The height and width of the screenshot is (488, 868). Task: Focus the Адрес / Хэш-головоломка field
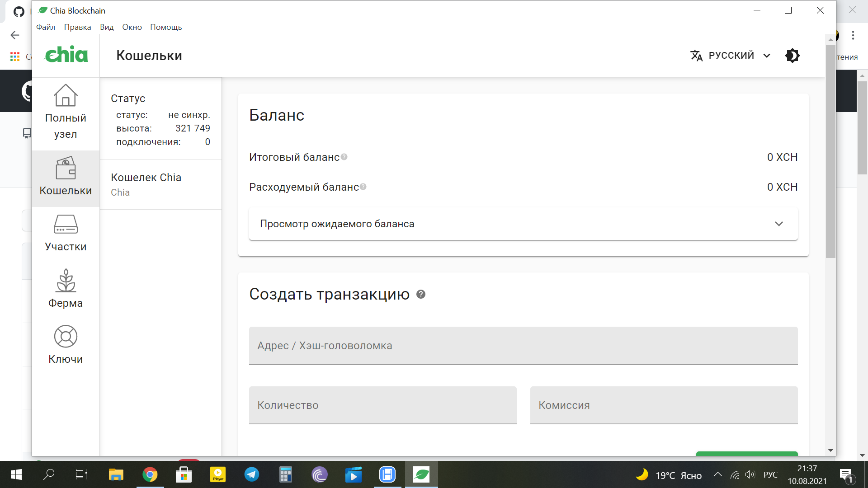tap(523, 346)
